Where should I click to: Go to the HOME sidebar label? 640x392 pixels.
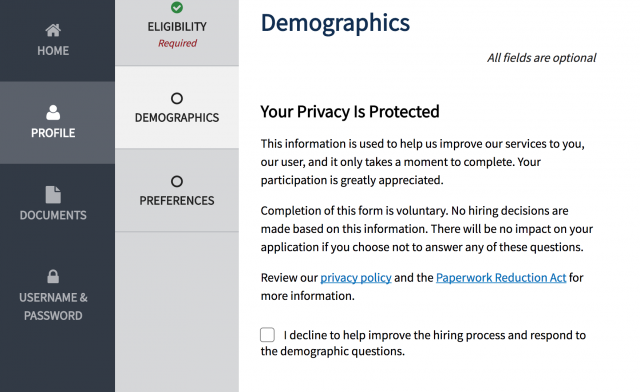53,51
